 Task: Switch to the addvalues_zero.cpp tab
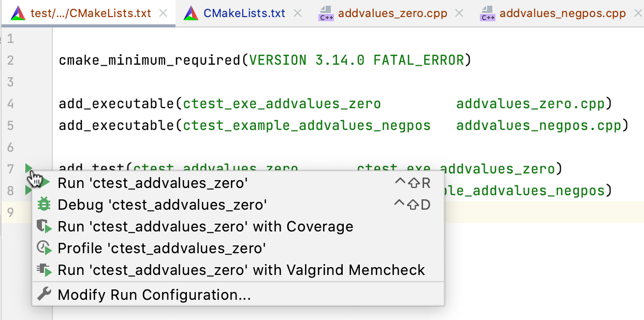[x=391, y=14]
